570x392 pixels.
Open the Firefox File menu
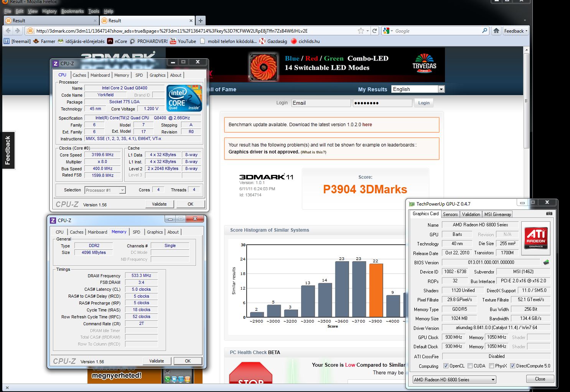click(x=7, y=11)
